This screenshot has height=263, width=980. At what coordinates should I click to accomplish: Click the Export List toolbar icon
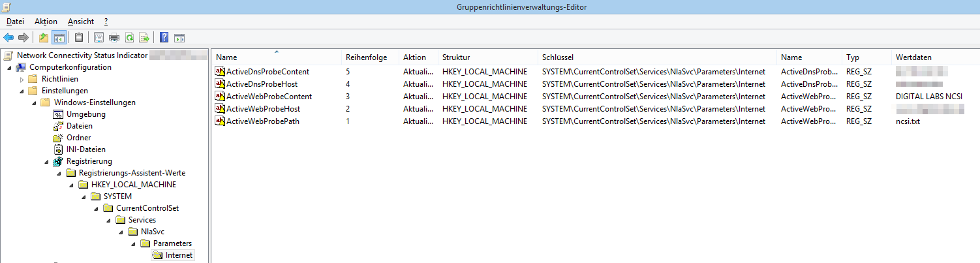(x=144, y=37)
